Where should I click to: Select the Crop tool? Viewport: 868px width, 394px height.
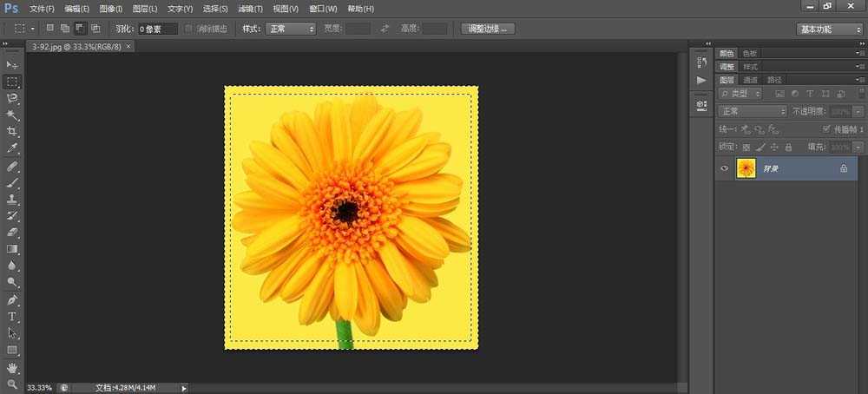coord(12,132)
